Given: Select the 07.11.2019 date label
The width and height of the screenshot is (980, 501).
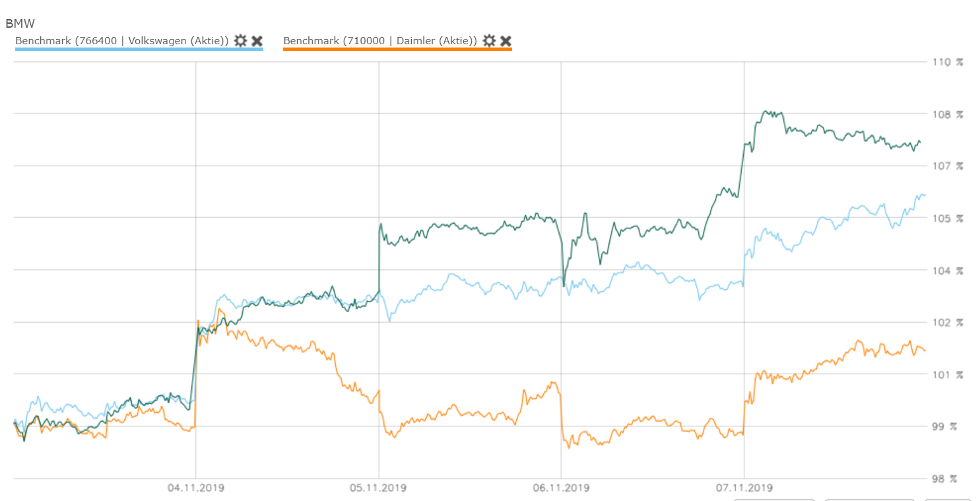Looking at the screenshot, I should point(744,488).
